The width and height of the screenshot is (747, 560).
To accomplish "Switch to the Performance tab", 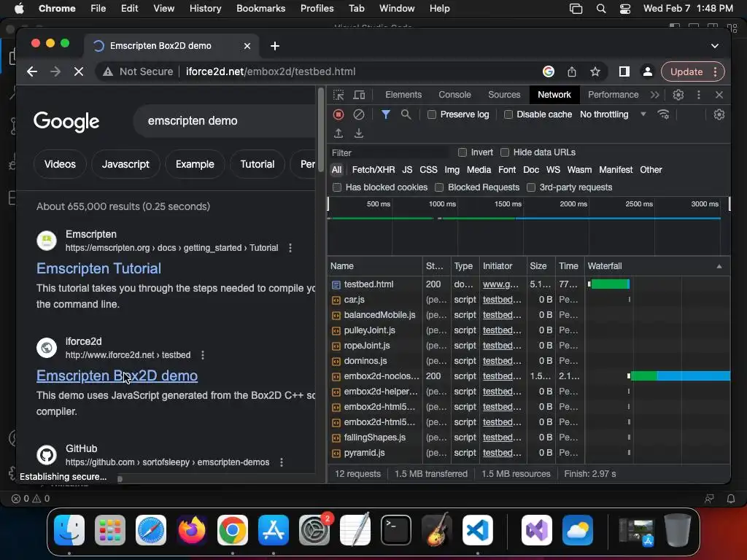I will coord(613,95).
